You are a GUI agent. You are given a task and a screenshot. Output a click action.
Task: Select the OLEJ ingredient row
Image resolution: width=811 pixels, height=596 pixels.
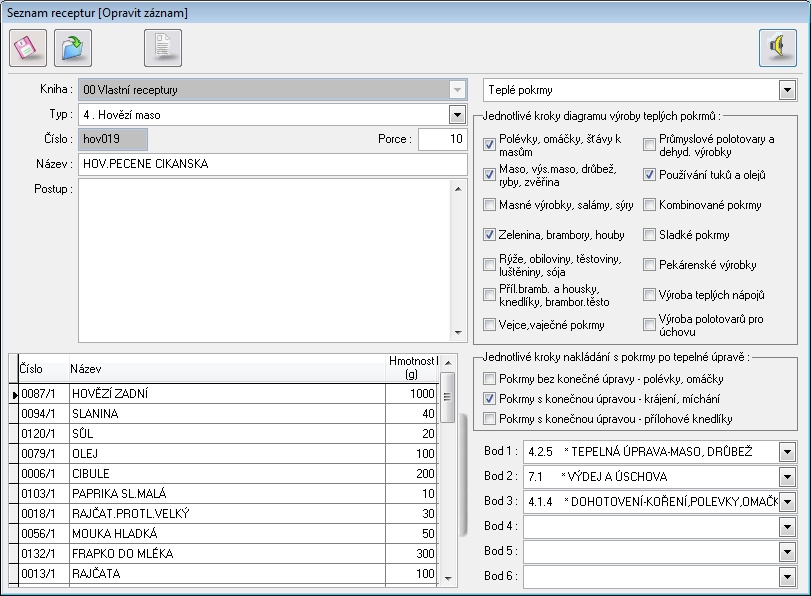223,454
